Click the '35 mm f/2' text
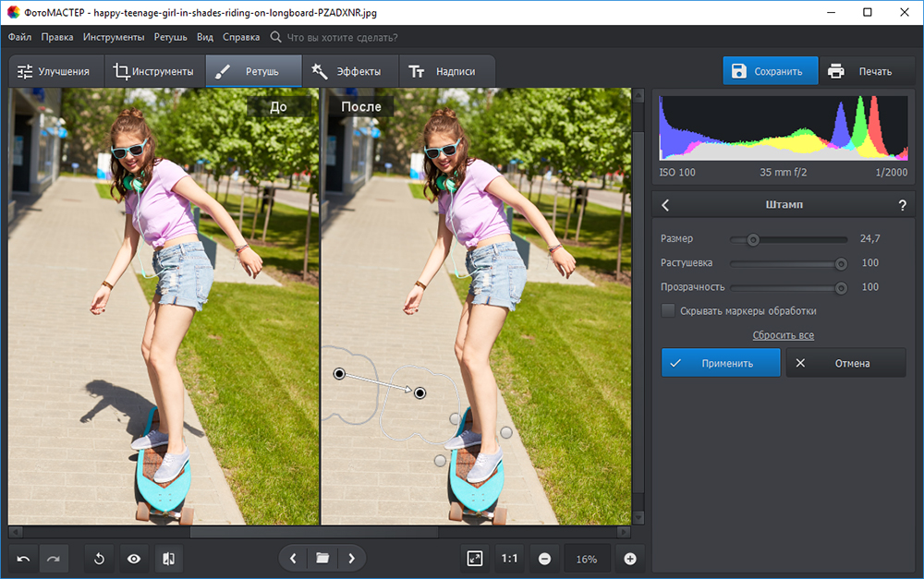Screen dimensions: 924x579 click(x=784, y=173)
